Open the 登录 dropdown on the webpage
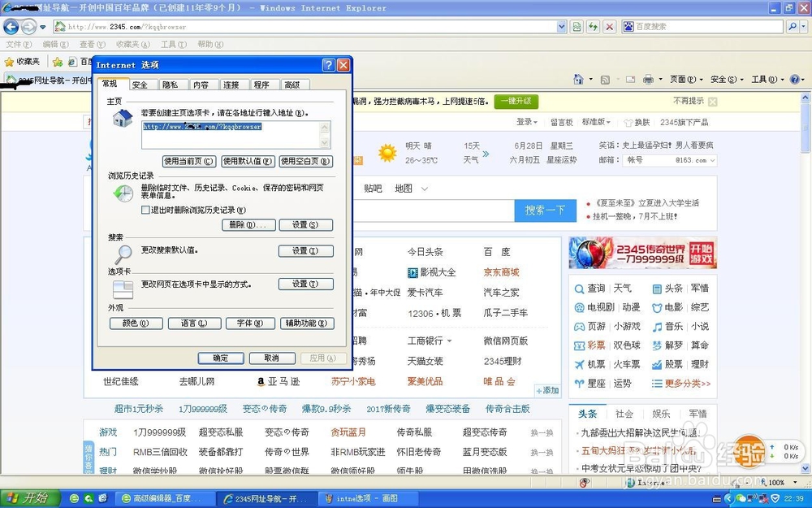This screenshot has width=812, height=508. click(x=527, y=122)
